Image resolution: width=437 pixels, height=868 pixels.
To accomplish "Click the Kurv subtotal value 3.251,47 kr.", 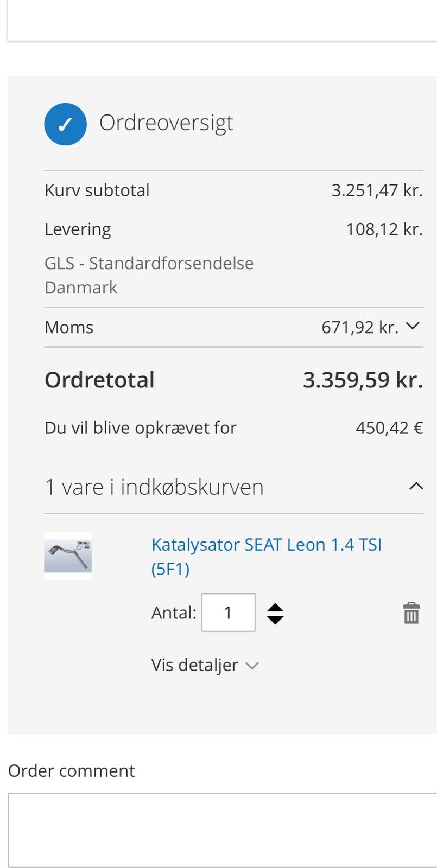I will pos(377,190).
